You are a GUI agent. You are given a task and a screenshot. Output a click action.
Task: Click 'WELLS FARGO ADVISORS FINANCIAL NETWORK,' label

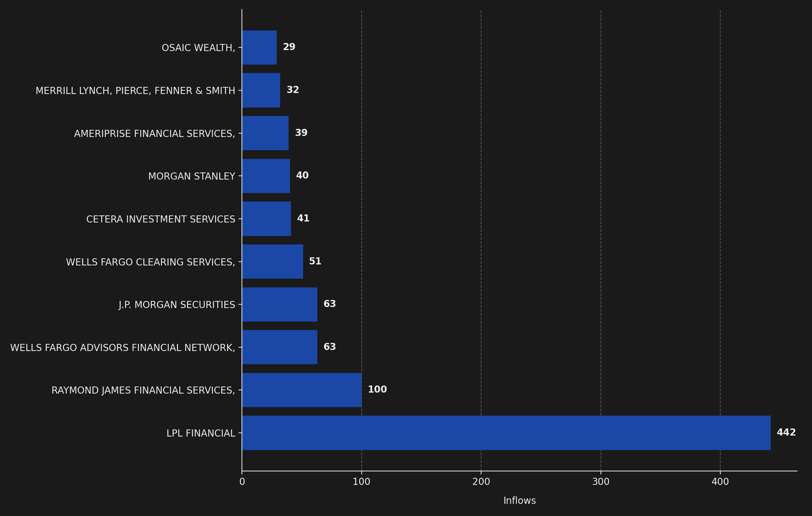tap(122, 348)
